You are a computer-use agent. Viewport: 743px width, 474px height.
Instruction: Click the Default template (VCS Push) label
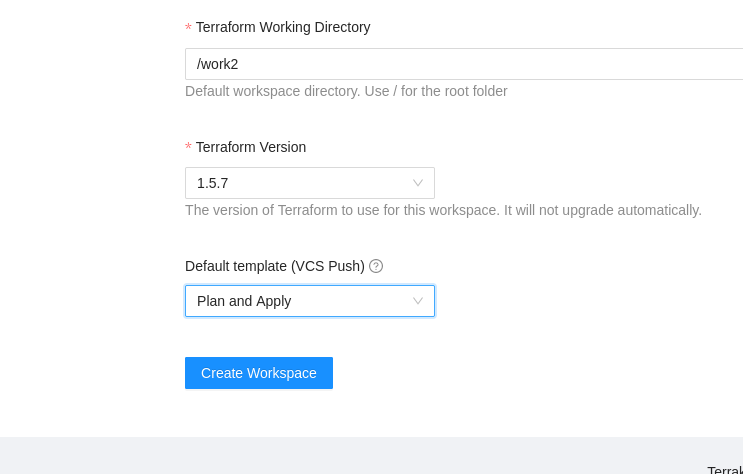275,266
